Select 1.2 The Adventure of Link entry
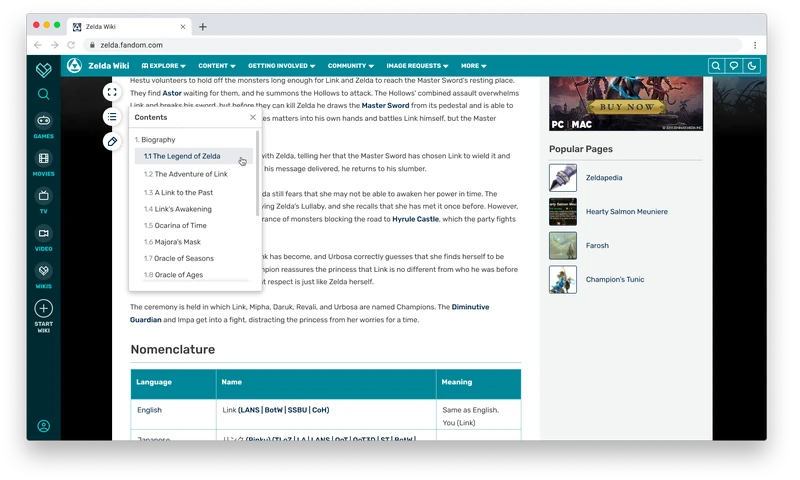Image resolution: width=800 pixels, height=480 pixels. 186,174
